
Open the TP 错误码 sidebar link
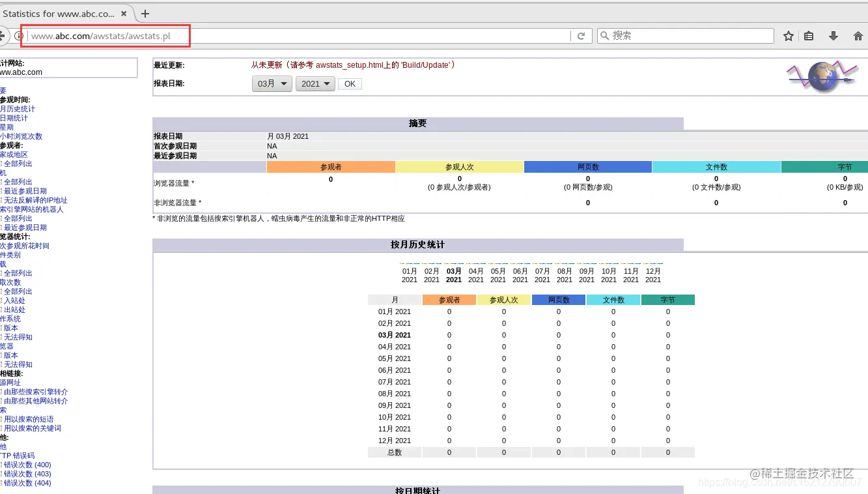[18, 456]
